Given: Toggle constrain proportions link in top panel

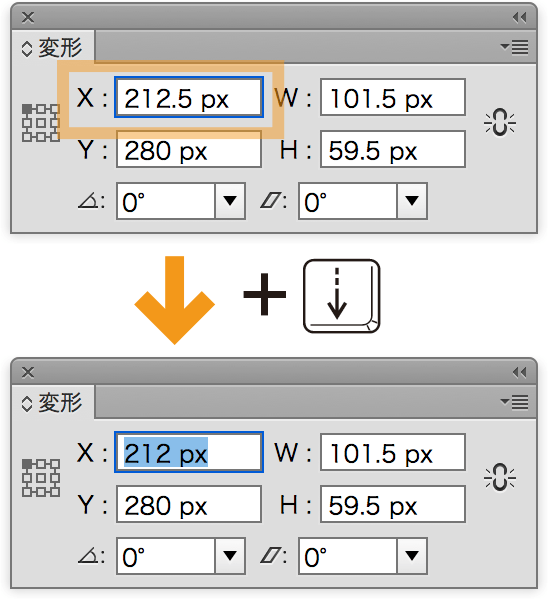Looking at the screenshot, I should pyautogui.click(x=500, y=123).
